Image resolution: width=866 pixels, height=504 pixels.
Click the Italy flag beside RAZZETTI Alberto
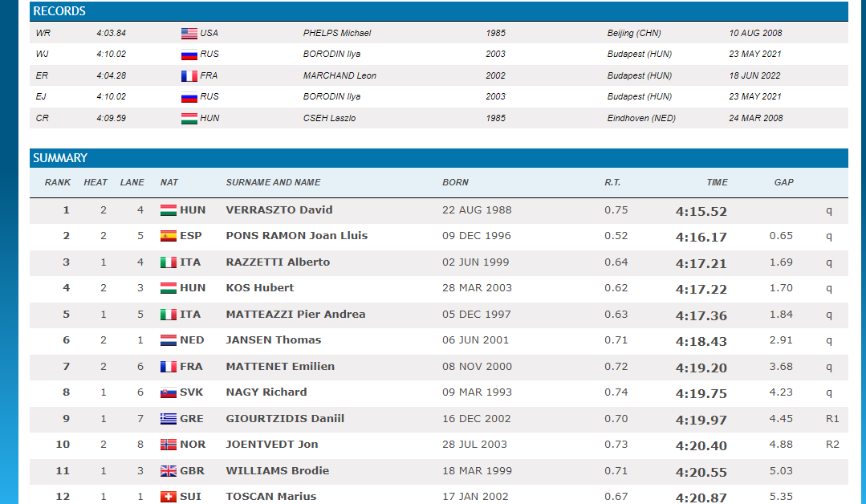168,262
